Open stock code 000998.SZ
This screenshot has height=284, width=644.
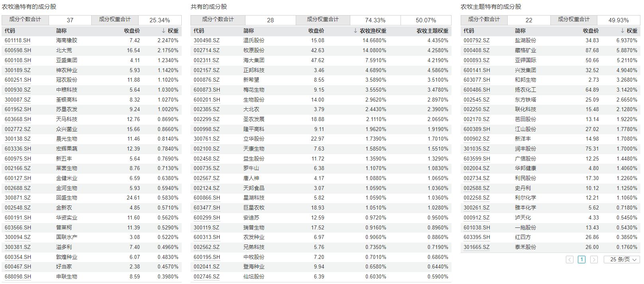click(x=206, y=129)
